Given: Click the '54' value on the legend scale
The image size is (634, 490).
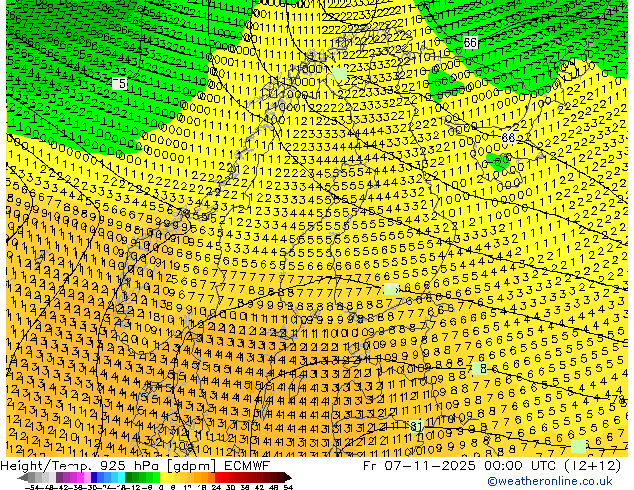Looking at the screenshot, I should click(x=288, y=487).
